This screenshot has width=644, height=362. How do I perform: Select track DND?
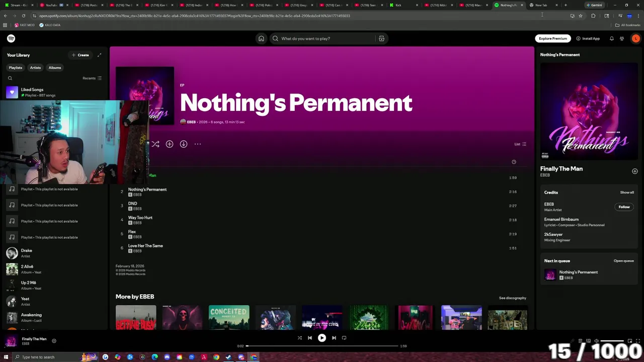pyautogui.click(x=322, y=206)
